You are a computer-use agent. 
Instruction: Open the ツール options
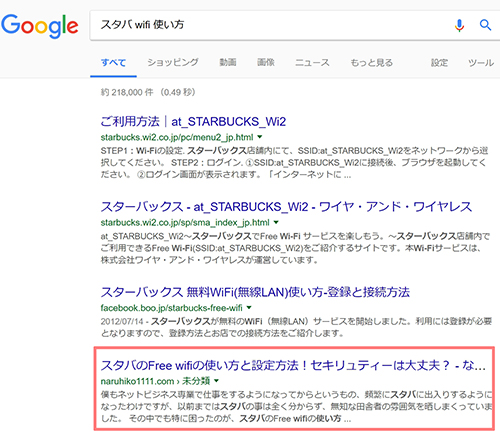[x=481, y=62]
